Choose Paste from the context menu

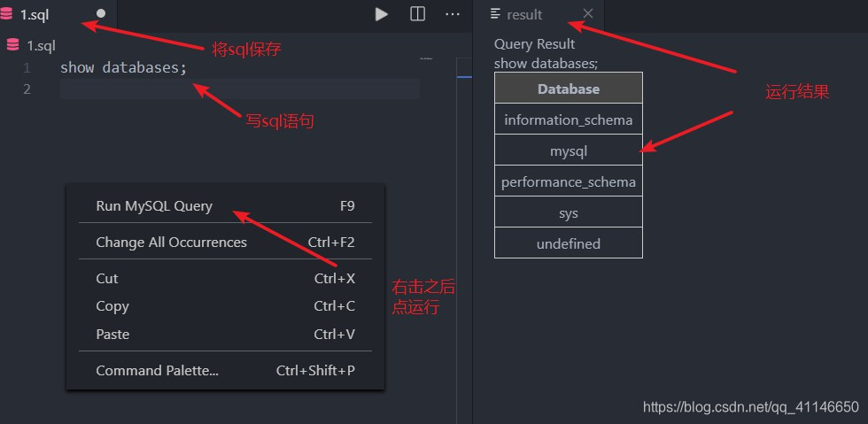(225, 335)
